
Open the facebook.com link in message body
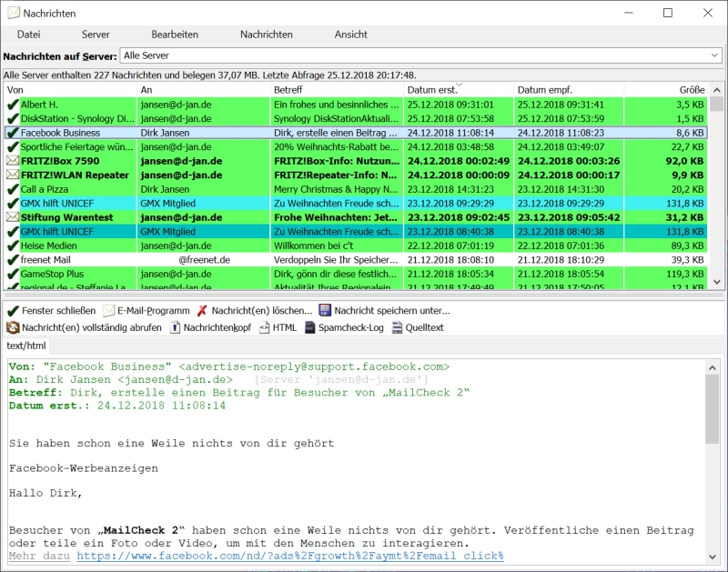point(289,556)
